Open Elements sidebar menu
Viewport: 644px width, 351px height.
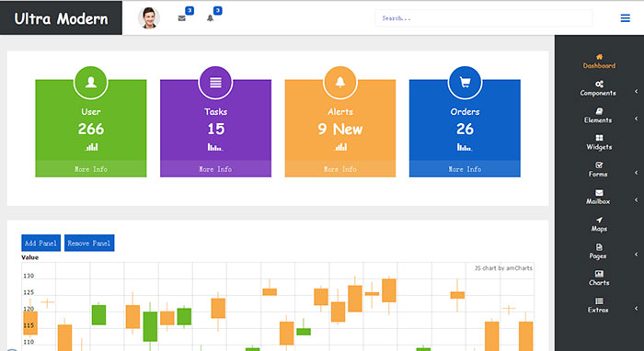598,116
